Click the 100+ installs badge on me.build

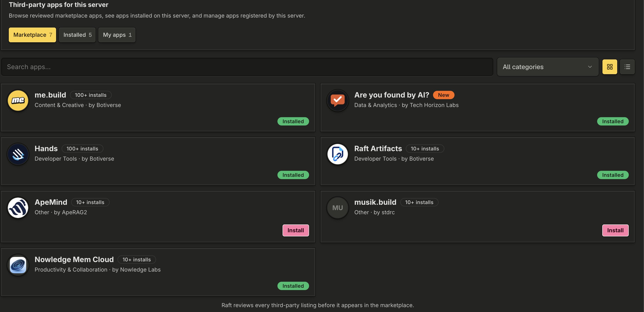click(x=90, y=95)
